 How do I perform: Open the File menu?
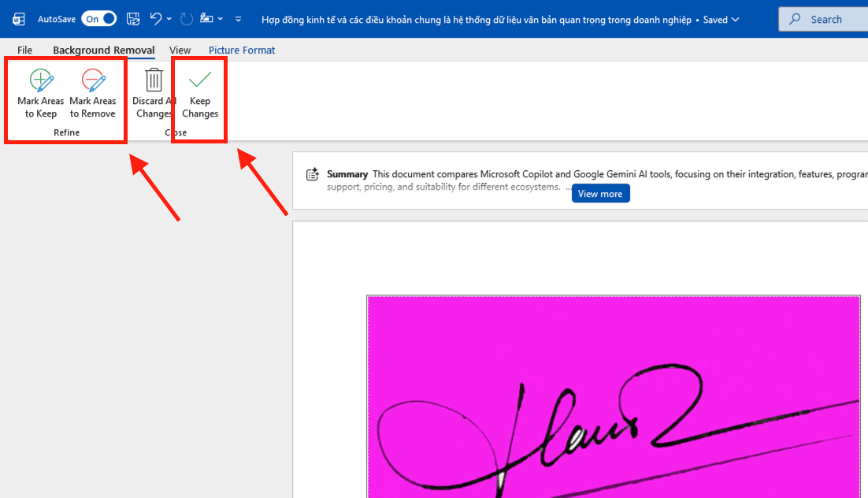pyautogui.click(x=24, y=50)
